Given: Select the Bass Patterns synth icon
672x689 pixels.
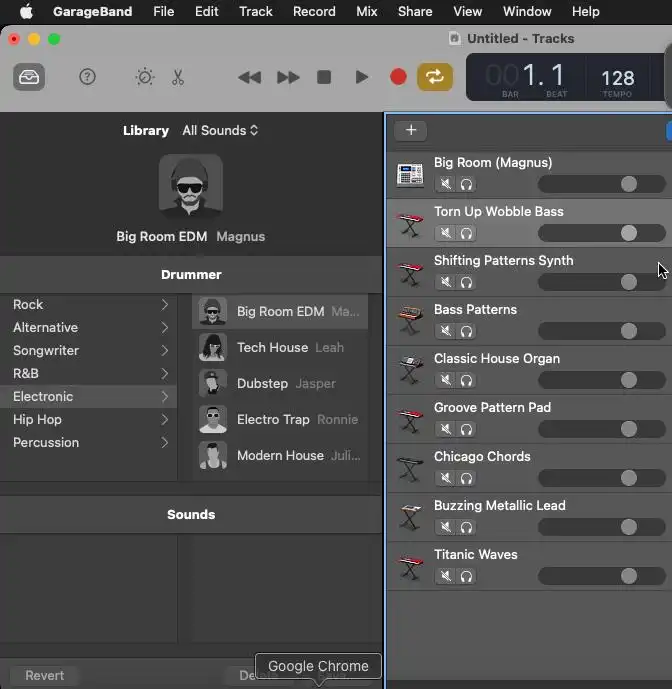Looking at the screenshot, I should [410, 322].
